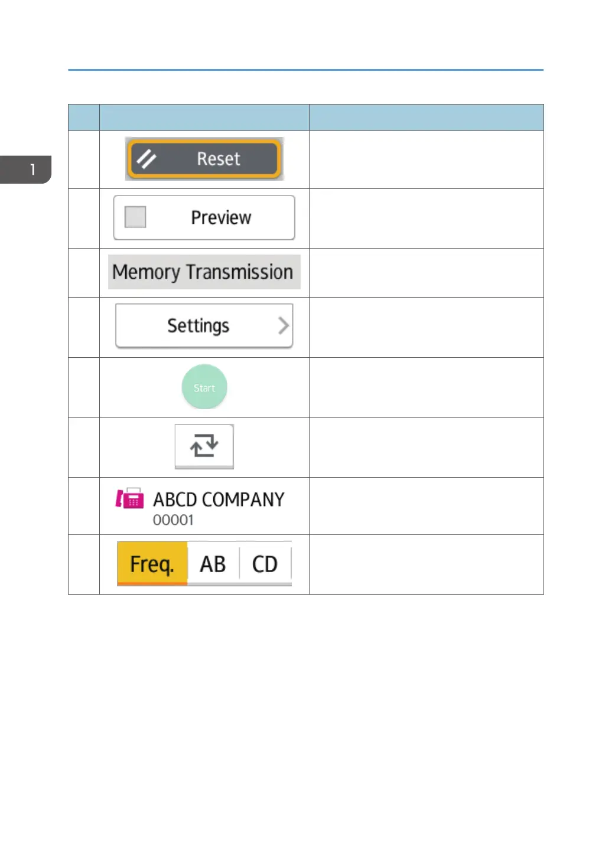Click the double-slash icon on Reset
This screenshot has height=868, width=612.
(x=147, y=159)
